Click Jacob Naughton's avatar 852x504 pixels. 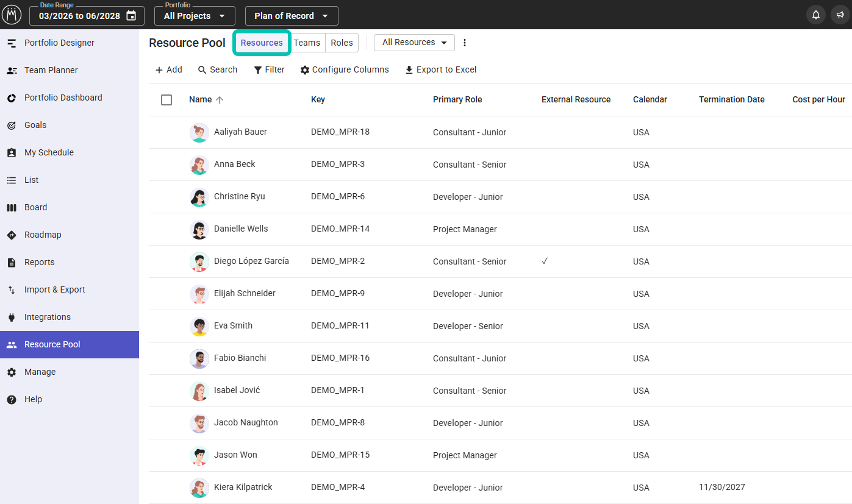(x=199, y=423)
